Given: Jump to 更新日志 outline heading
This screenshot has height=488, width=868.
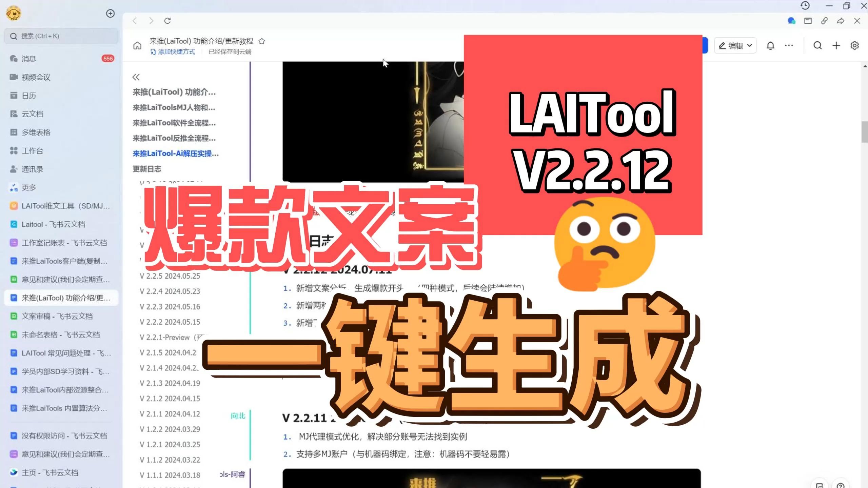Looking at the screenshot, I should tap(147, 169).
